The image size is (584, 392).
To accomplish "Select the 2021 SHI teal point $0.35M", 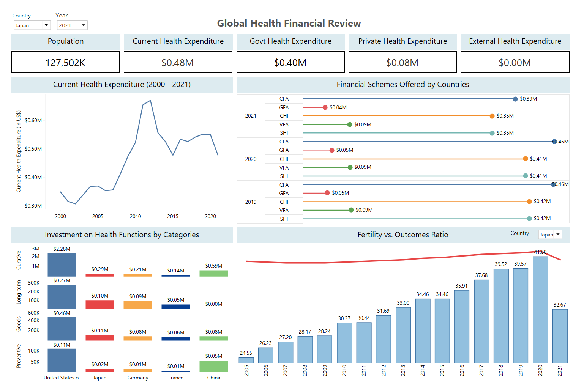I will (492, 133).
